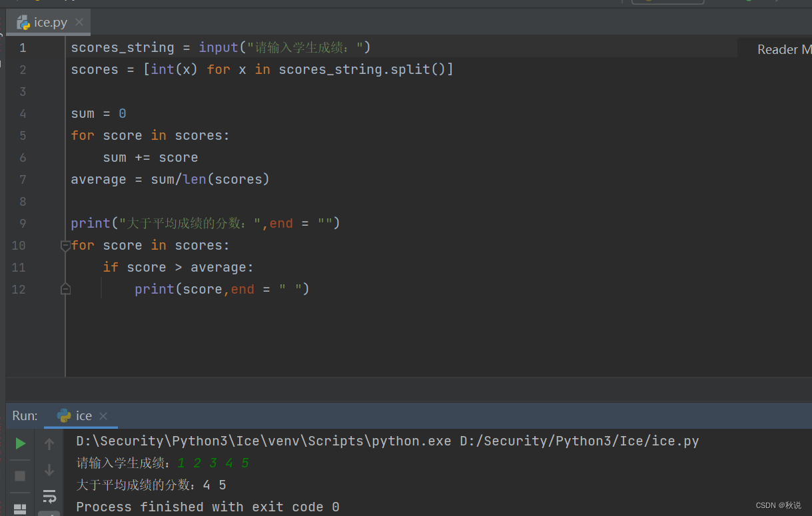Close the ice run tab
Viewport: 812px width, 516px height.
point(103,416)
